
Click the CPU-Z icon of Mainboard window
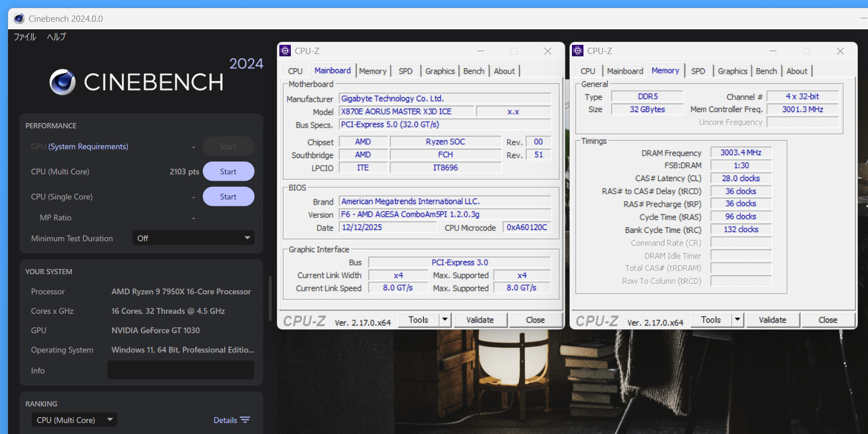(285, 51)
